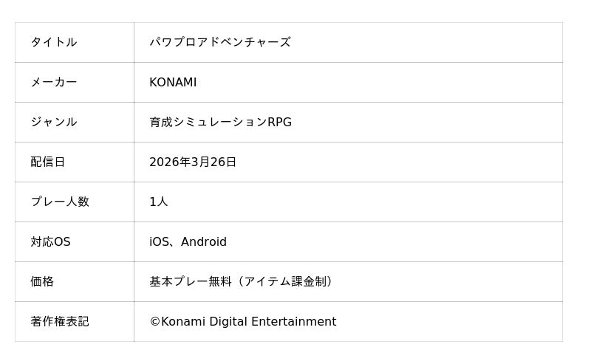Click the Android text
The width and height of the screenshot is (591, 364).
point(204,241)
